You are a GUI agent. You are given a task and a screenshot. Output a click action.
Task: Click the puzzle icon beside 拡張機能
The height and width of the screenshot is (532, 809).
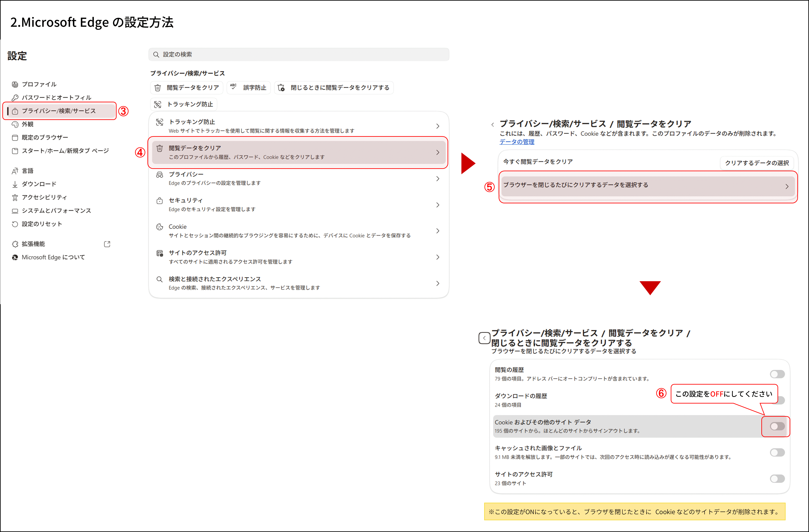point(15,244)
